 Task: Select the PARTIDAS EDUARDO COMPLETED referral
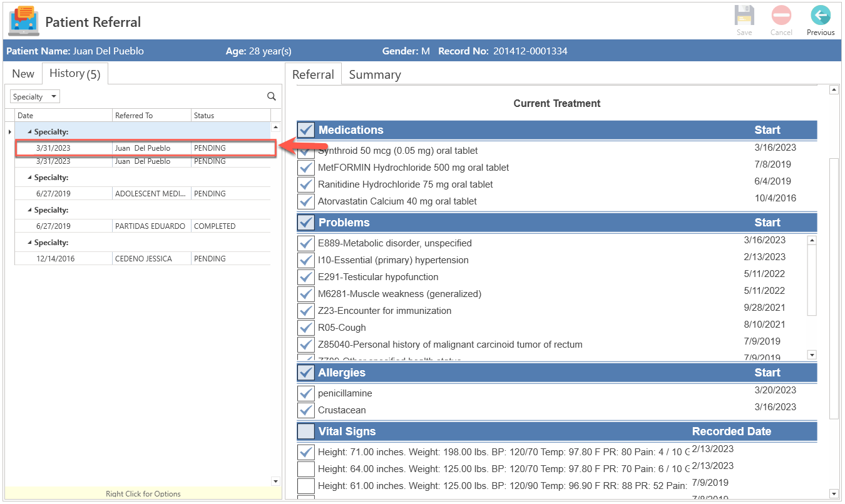[x=143, y=226]
